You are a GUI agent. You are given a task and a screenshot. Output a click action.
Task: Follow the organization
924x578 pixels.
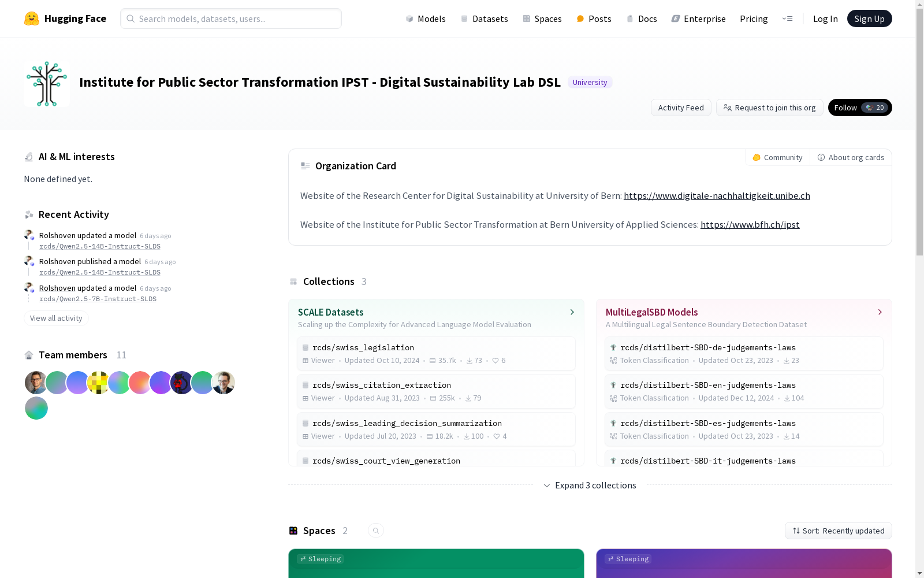point(860,108)
